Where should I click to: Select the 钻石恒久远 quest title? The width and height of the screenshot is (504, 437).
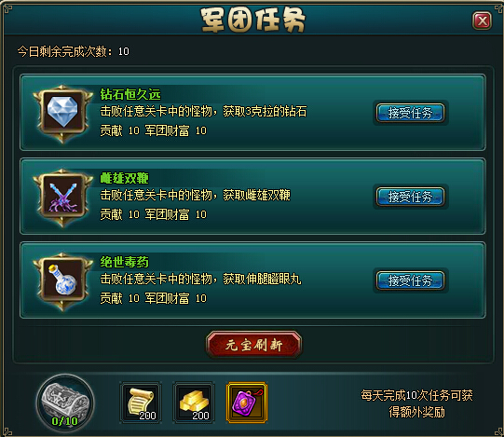coord(130,94)
